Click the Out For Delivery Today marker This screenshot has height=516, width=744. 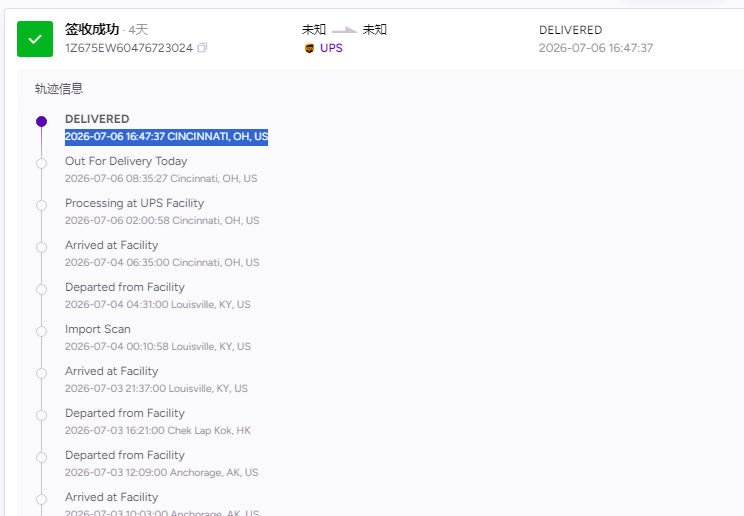(x=42, y=163)
